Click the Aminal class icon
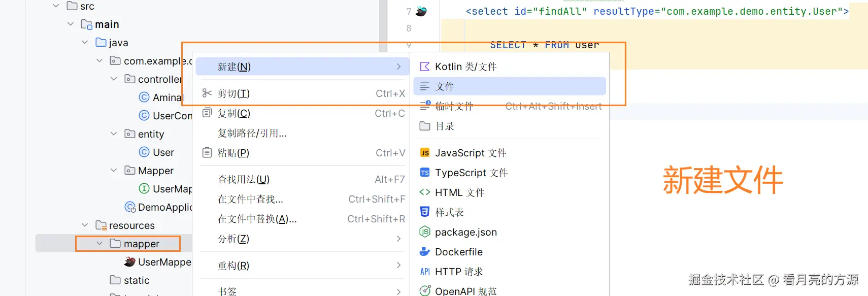This screenshot has width=868, height=296. pyautogui.click(x=144, y=97)
